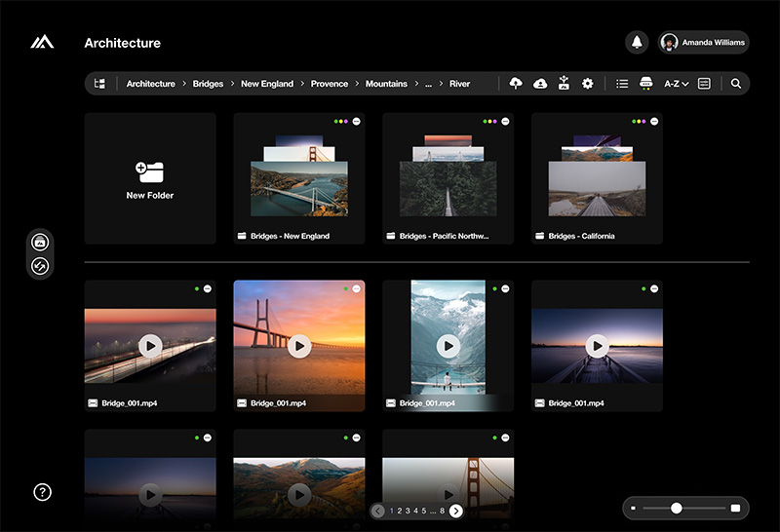
Task: Open Amanda Williams profile button
Action: coord(703,42)
